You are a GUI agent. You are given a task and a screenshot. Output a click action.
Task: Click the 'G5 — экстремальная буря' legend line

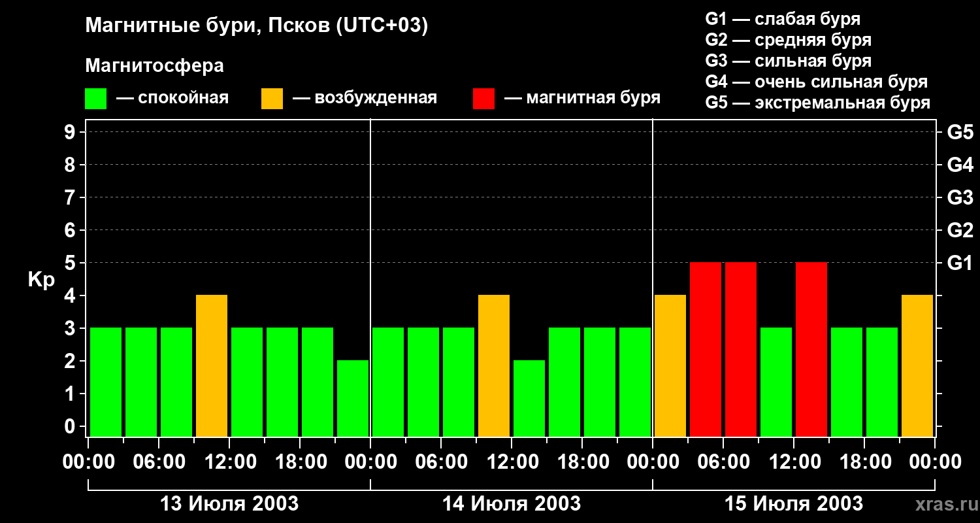coord(818,103)
